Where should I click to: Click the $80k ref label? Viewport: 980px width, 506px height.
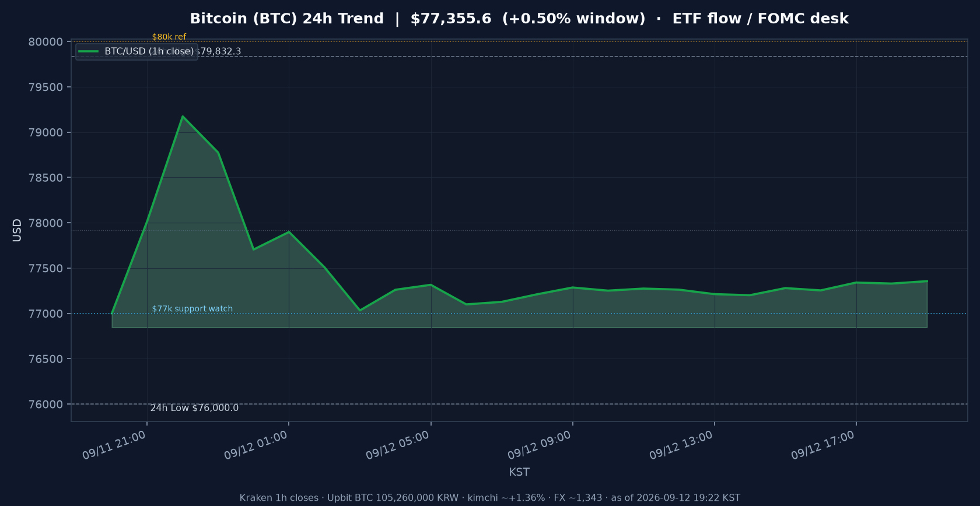tap(169, 37)
